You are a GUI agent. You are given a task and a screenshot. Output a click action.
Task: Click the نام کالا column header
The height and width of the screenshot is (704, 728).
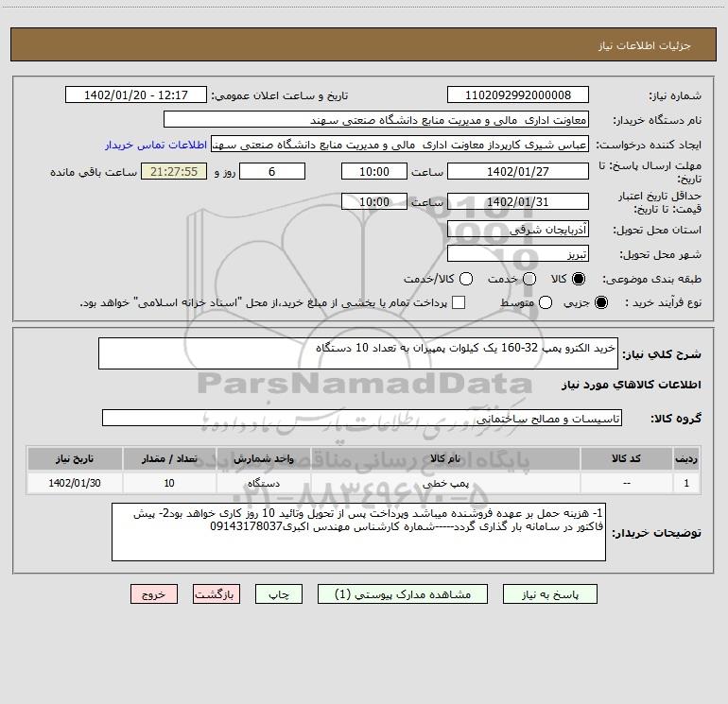[445, 459]
